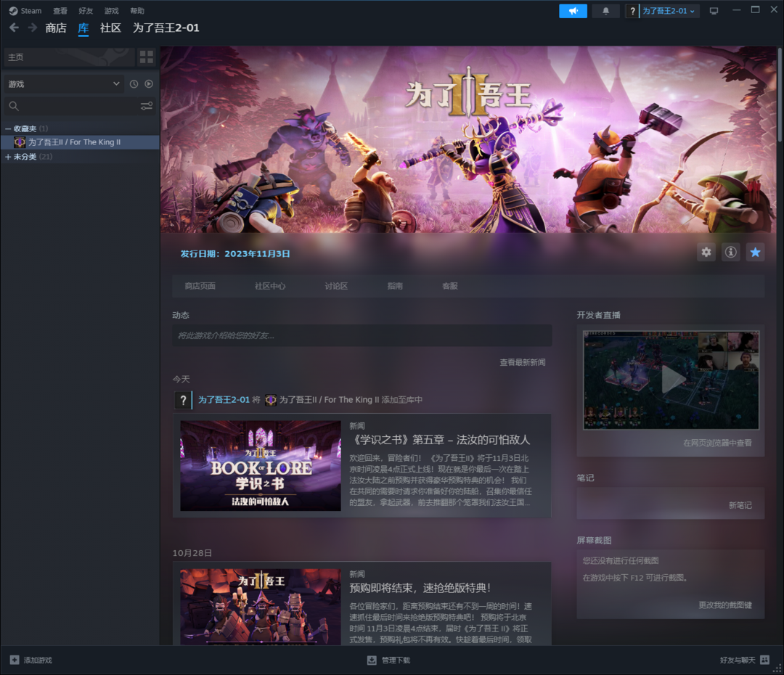Open the 查看 menu

[60, 10]
